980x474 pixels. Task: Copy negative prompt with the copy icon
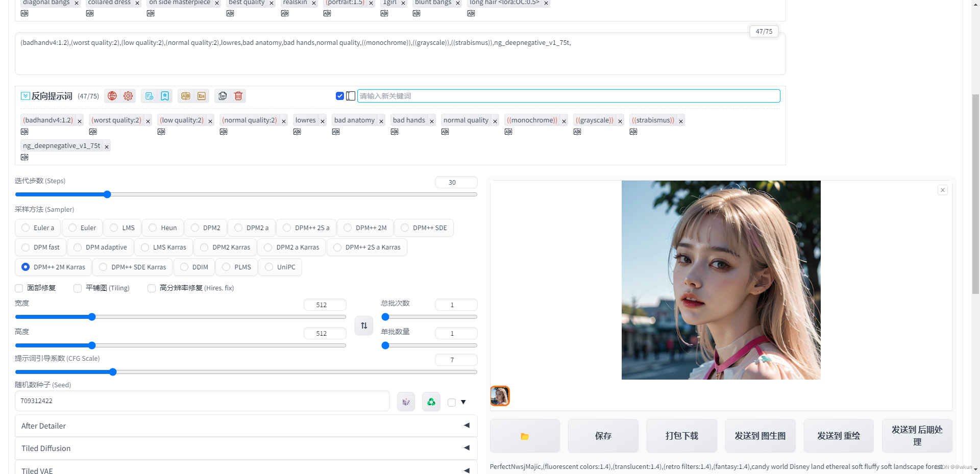223,96
